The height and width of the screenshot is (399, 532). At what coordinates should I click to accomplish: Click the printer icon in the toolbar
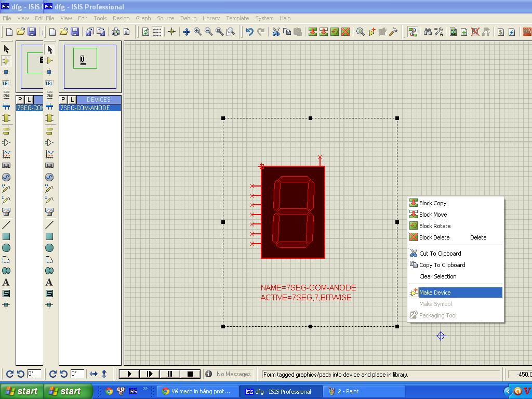[116, 32]
